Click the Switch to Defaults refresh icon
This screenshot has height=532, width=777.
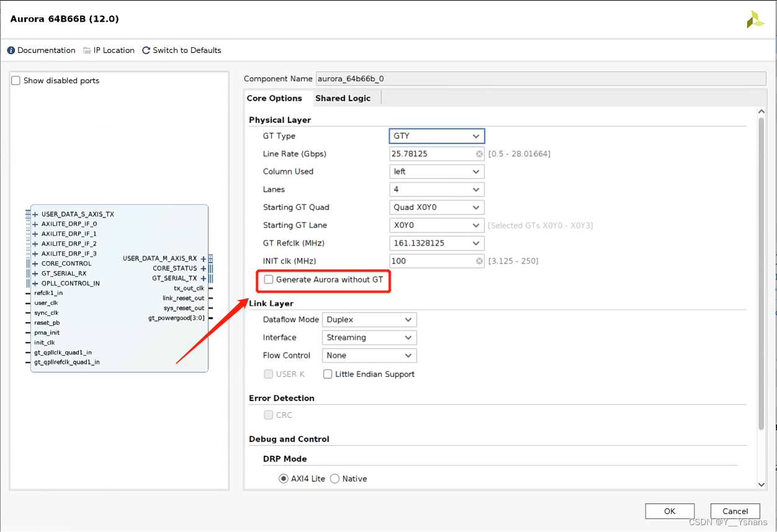coord(146,50)
